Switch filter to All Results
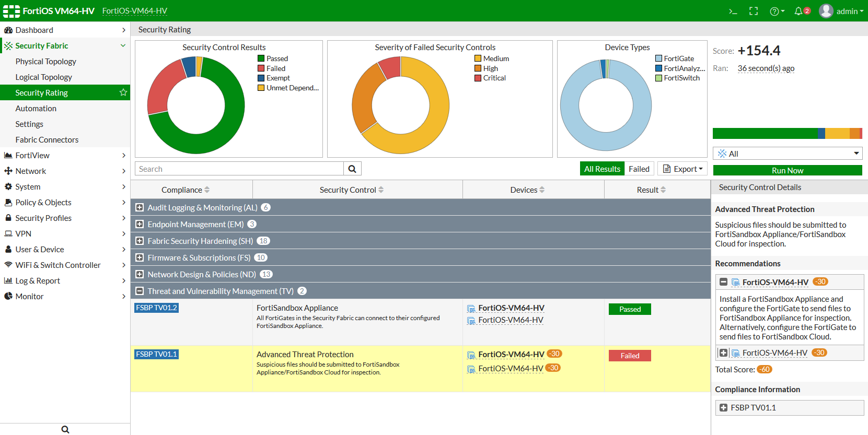Image resolution: width=868 pixels, height=435 pixels. click(x=602, y=169)
